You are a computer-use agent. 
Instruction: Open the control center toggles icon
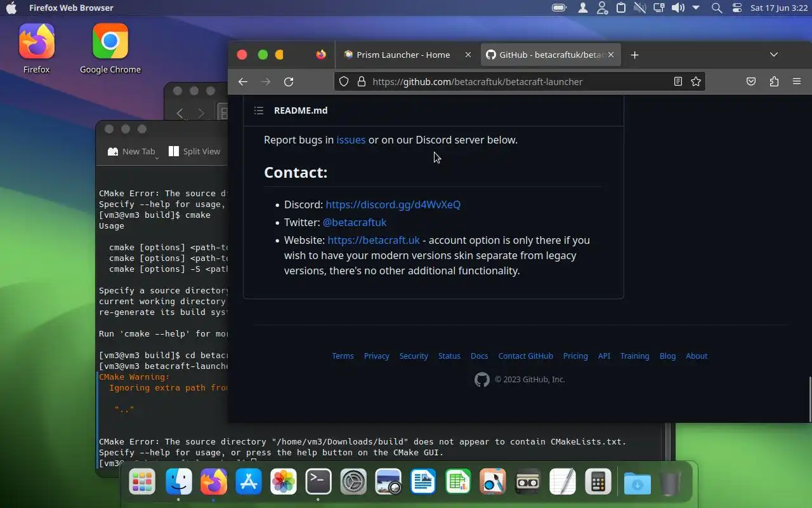click(x=737, y=8)
